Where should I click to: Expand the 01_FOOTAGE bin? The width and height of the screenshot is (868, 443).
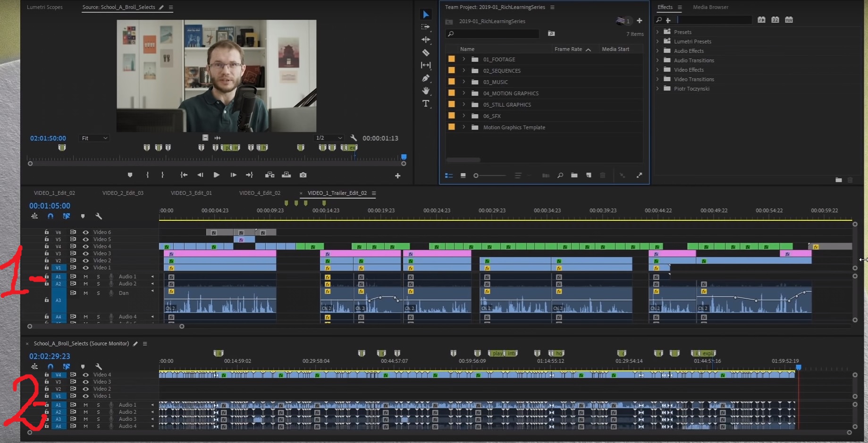coord(463,59)
